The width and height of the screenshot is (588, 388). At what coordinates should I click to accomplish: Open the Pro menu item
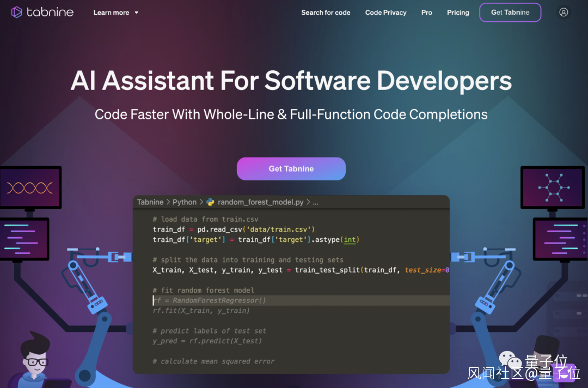426,13
